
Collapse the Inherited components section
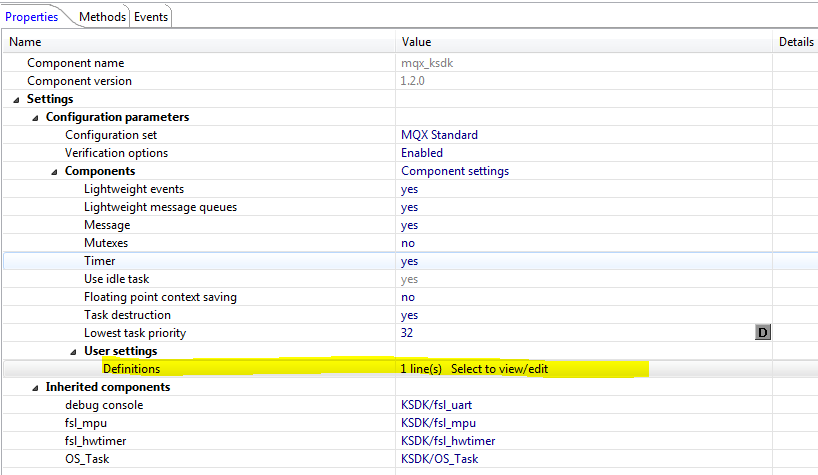tap(36, 387)
